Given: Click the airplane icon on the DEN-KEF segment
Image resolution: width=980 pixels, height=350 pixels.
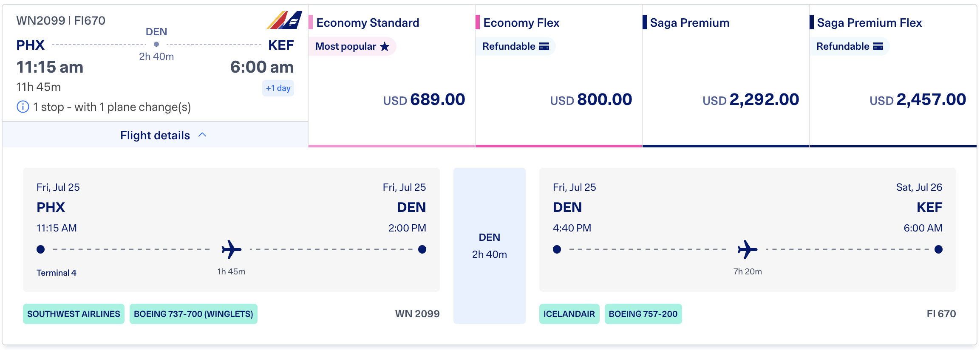Looking at the screenshot, I should (748, 250).
